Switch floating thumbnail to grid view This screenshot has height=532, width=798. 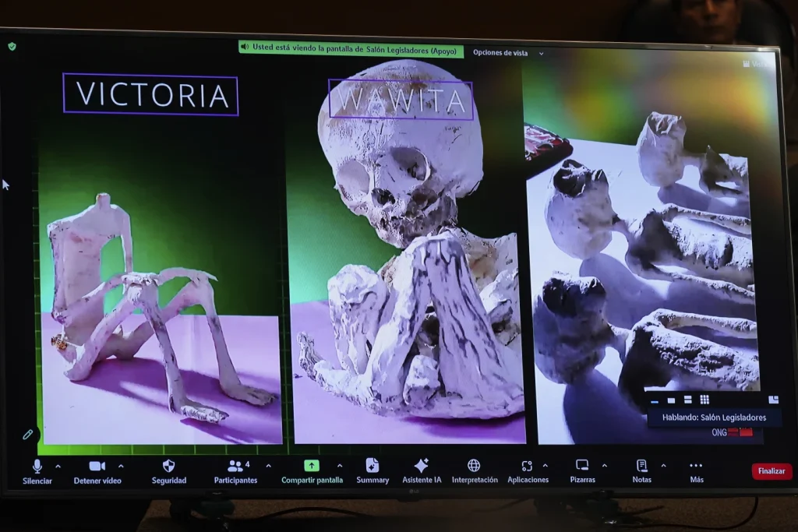click(x=704, y=400)
